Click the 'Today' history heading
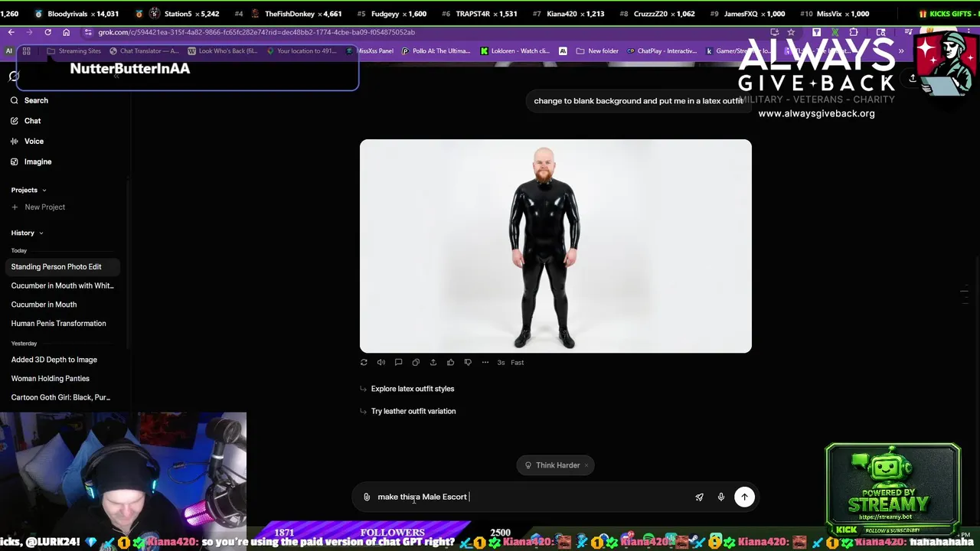Viewport: 980px width, 551px height. point(19,250)
